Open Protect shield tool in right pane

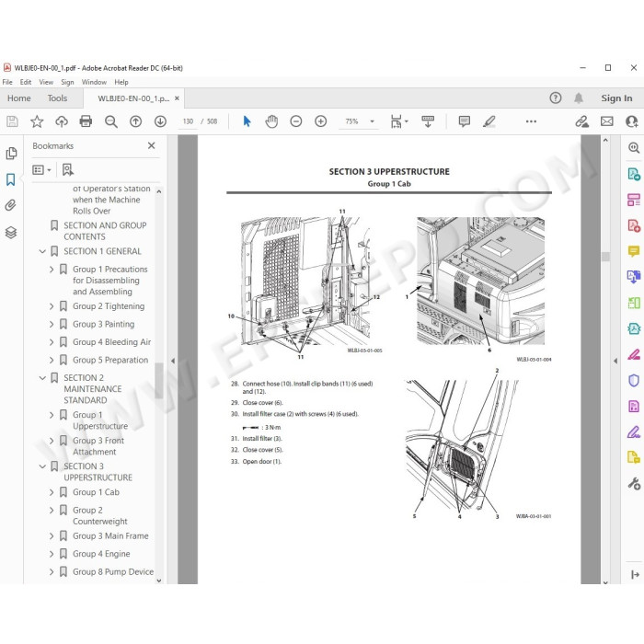coord(633,381)
